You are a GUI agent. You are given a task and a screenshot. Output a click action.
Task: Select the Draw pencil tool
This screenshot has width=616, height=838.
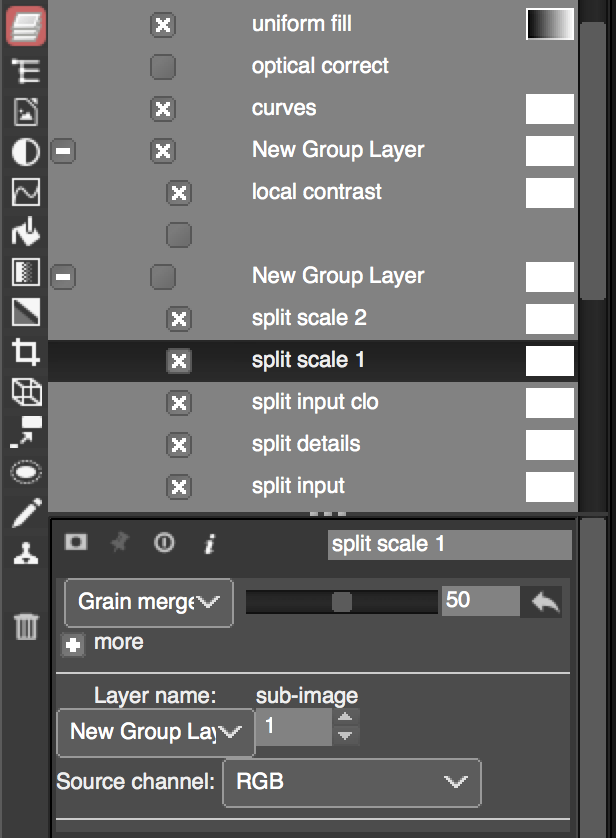tap(25, 512)
